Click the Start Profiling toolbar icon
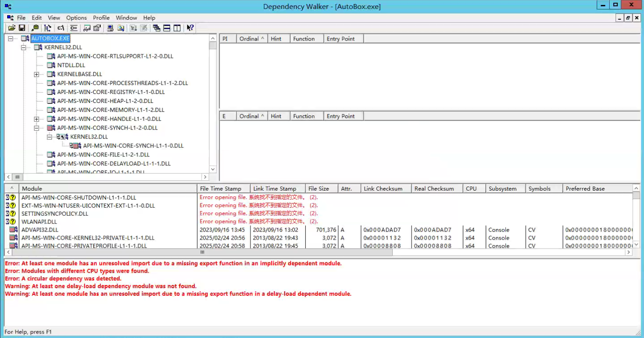Viewport: 644px width, 338px height. click(x=134, y=28)
